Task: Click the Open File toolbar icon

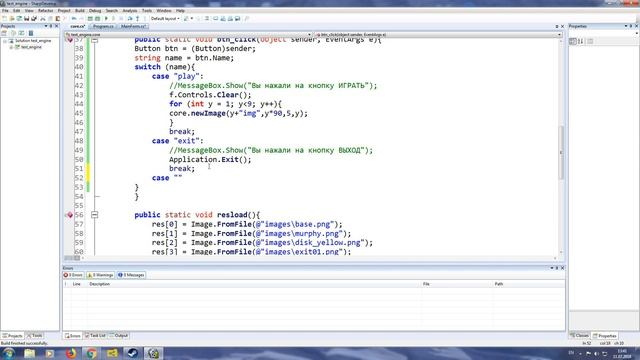Action: coord(12,19)
